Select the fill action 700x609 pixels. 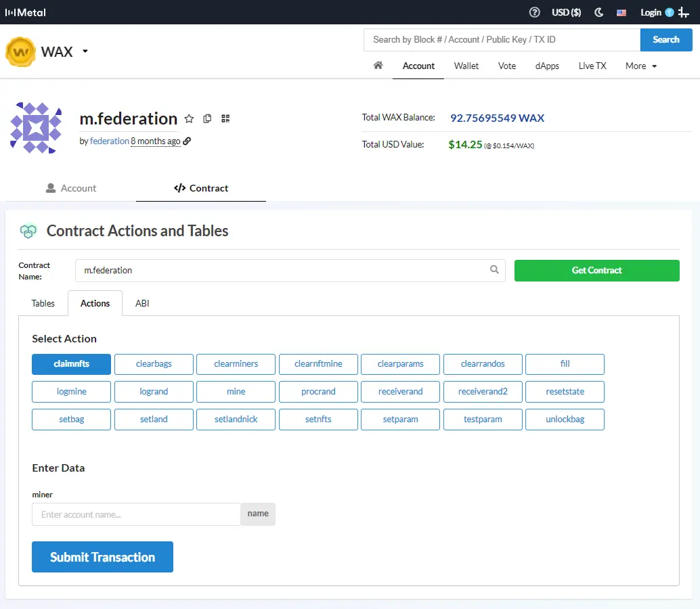pyautogui.click(x=565, y=364)
